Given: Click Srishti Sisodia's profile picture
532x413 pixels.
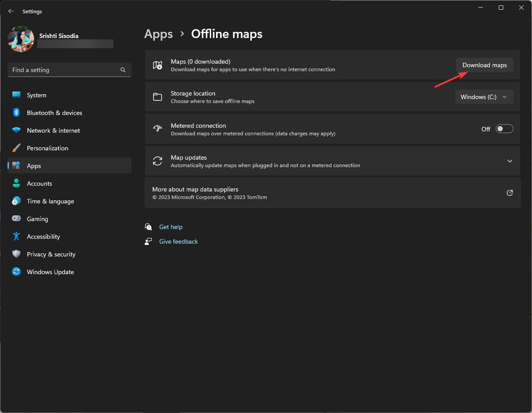Looking at the screenshot, I should click(20, 39).
